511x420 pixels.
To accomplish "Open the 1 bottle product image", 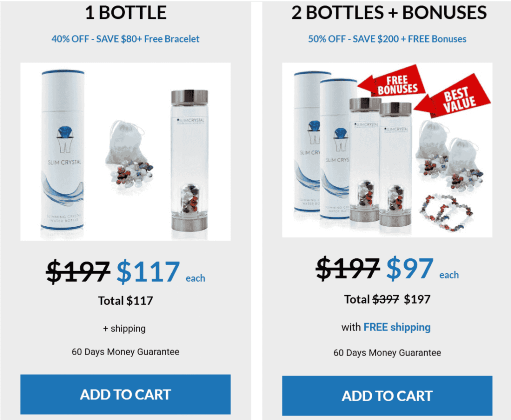I will pos(125,152).
